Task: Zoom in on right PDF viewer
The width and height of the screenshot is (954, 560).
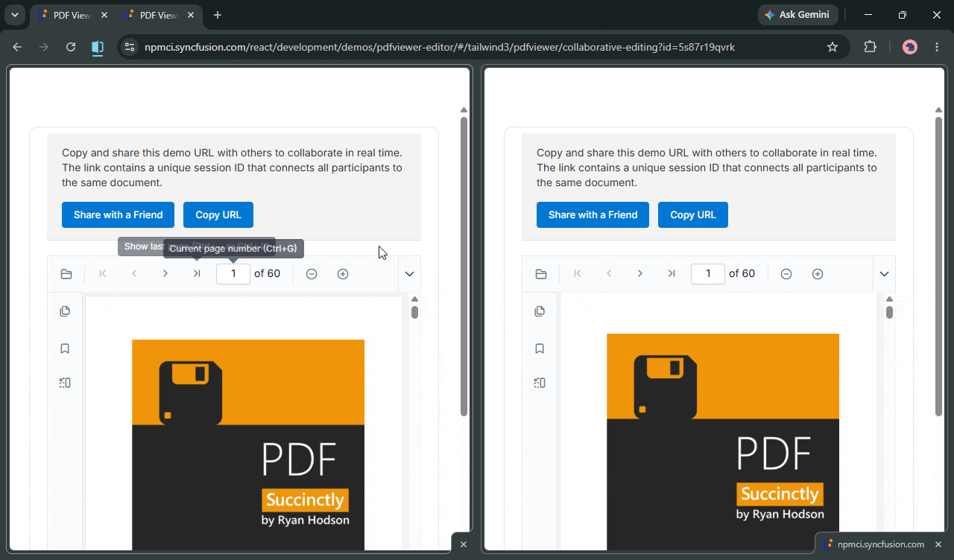Action: [818, 274]
